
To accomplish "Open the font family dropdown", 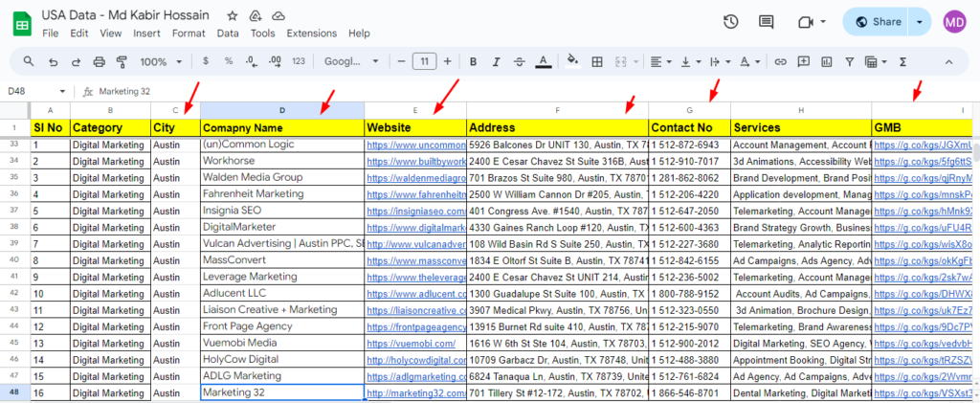I will 351,61.
